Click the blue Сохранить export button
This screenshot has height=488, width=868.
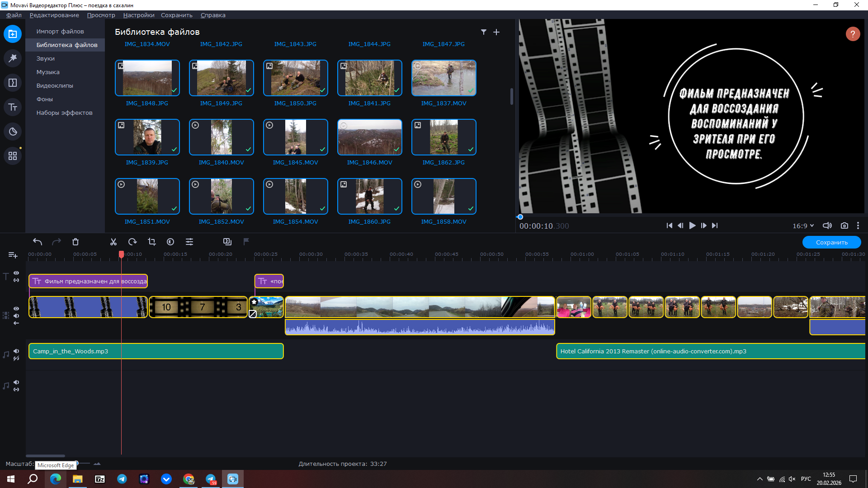click(831, 242)
